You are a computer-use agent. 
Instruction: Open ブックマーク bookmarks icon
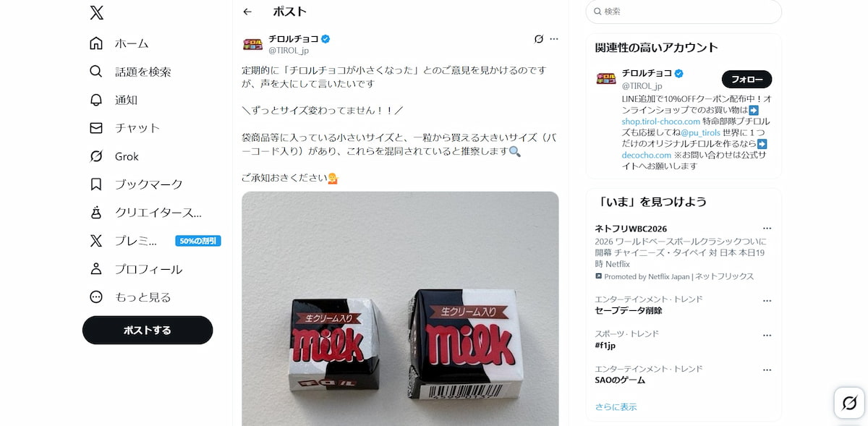96,184
